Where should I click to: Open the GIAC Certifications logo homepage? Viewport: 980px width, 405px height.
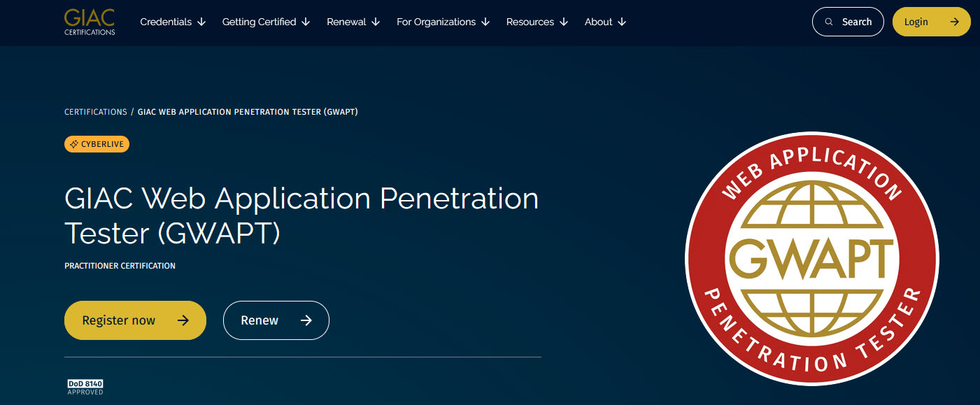point(90,22)
